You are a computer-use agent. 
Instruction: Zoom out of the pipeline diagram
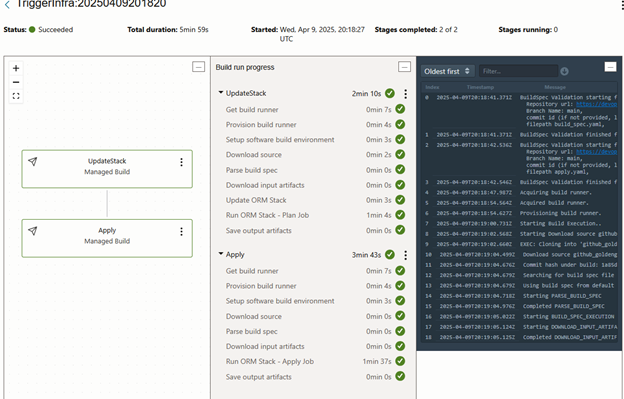pyautogui.click(x=16, y=82)
